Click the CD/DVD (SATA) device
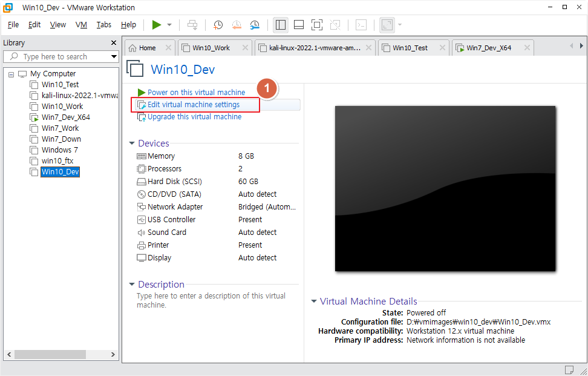Screen dimensions: 588x376 (x=217, y=194)
